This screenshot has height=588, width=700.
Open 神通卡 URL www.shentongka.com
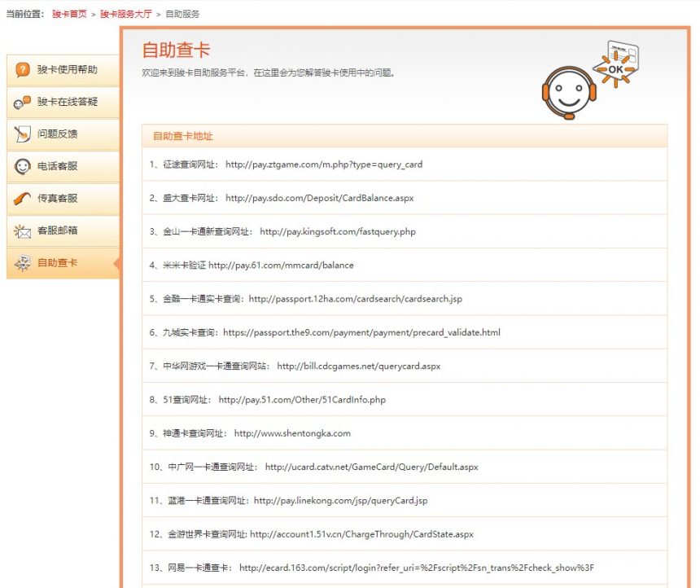pos(292,433)
